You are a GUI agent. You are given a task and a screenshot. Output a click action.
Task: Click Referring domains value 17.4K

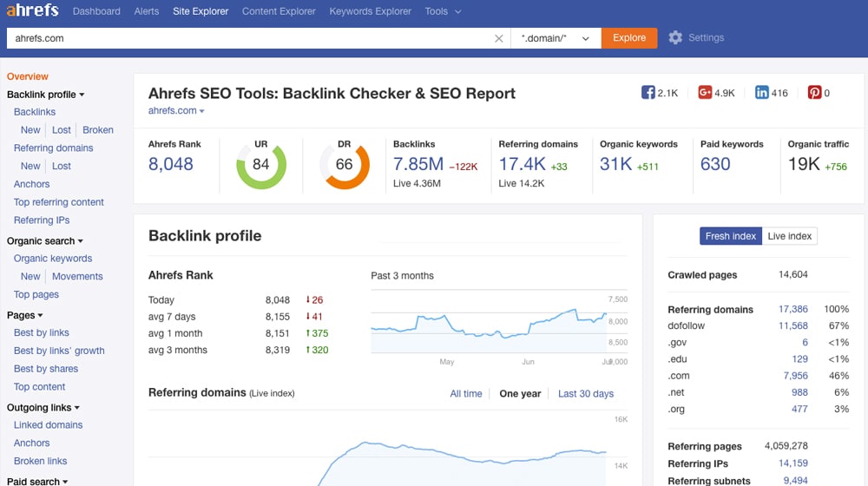522,164
